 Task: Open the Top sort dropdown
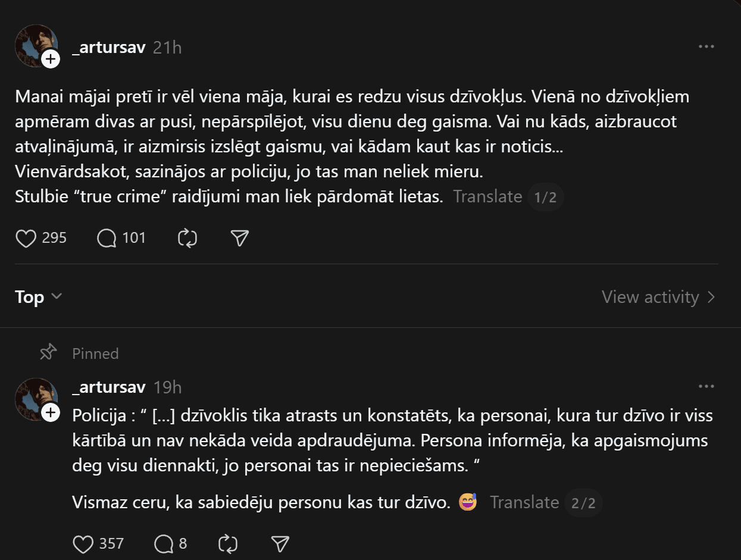click(39, 296)
